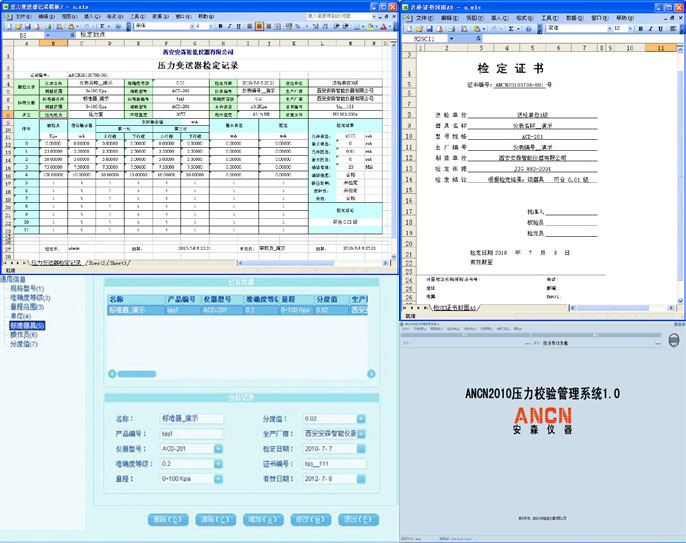Screen dimensions: 686x543
Task: Open 检定日期 2010-7-7 date picker
Action: pyautogui.click(x=361, y=449)
